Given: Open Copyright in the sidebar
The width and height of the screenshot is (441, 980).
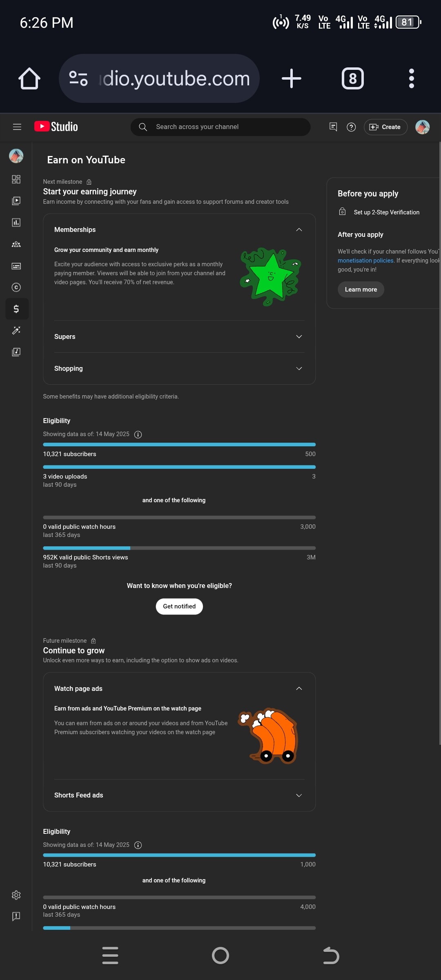Looking at the screenshot, I should pyautogui.click(x=16, y=287).
